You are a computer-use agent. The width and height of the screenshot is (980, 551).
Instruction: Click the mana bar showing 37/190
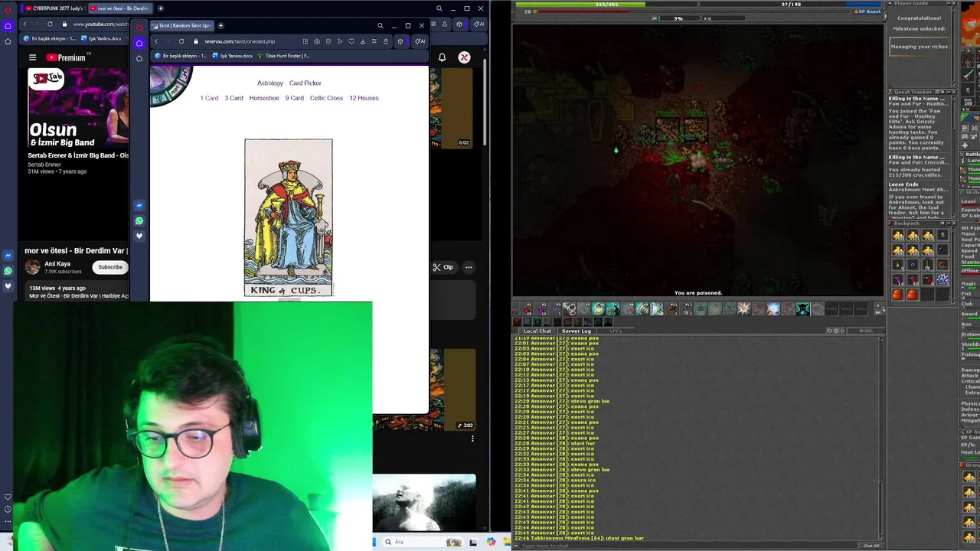click(x=791, y=5)
